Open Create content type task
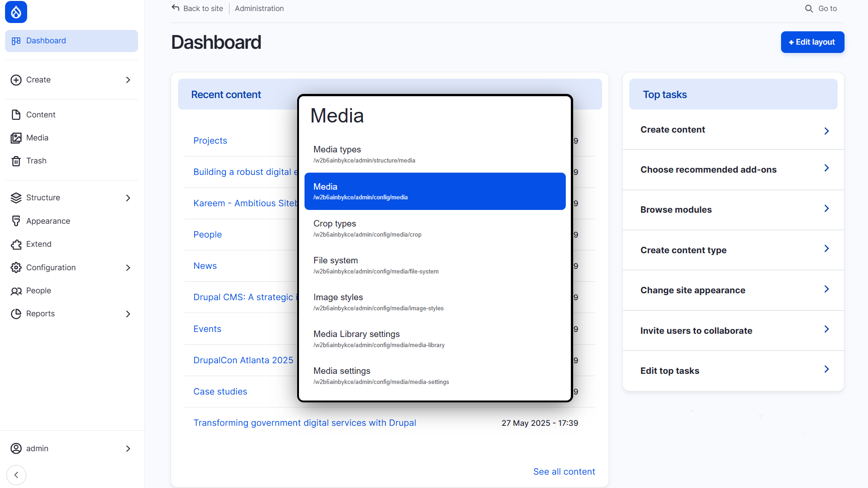The height and width of the screenshot is (488, 868). pos(733,250)
